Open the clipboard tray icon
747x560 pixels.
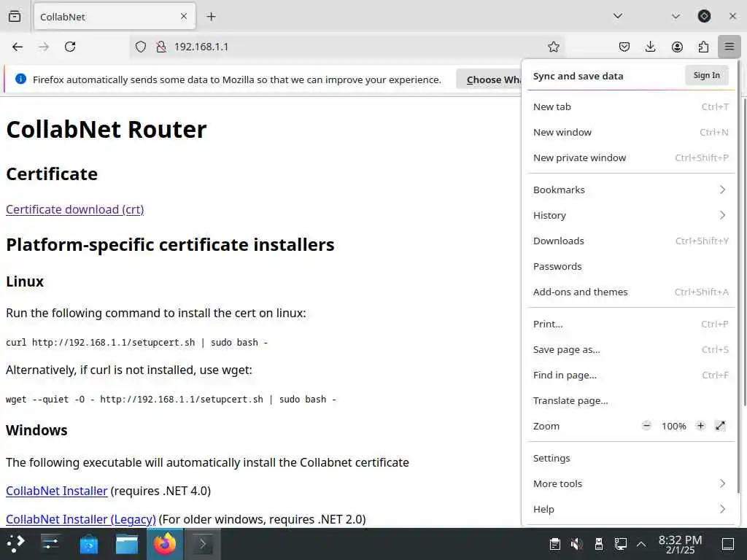555,544
